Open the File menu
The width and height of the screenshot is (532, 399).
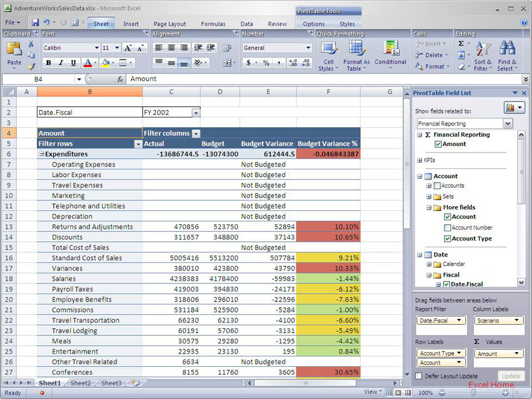12,23
